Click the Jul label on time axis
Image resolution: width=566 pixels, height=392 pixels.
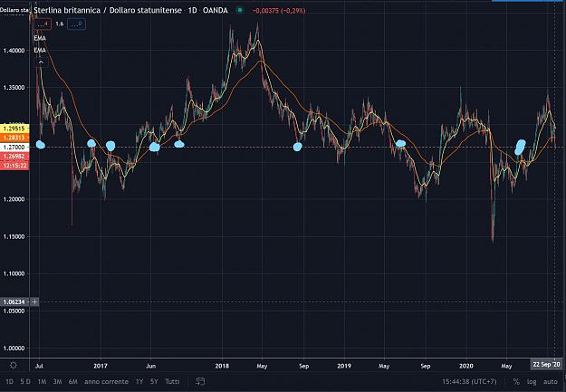pos(39,366)
